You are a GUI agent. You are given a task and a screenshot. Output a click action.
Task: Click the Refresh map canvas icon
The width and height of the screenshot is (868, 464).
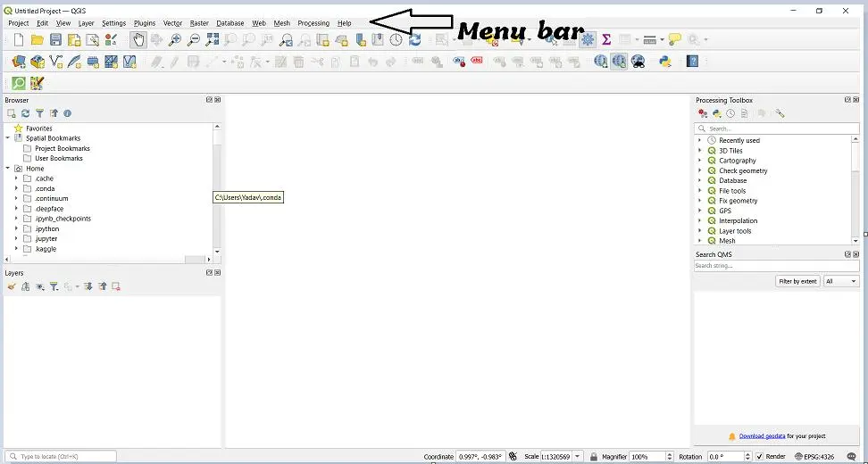(415, 40)
